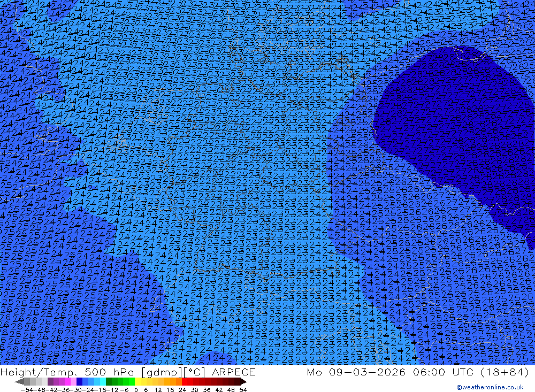535x392 pixels.
Task: Click the grey left arrow of color scale
Action: pos(19,382)
